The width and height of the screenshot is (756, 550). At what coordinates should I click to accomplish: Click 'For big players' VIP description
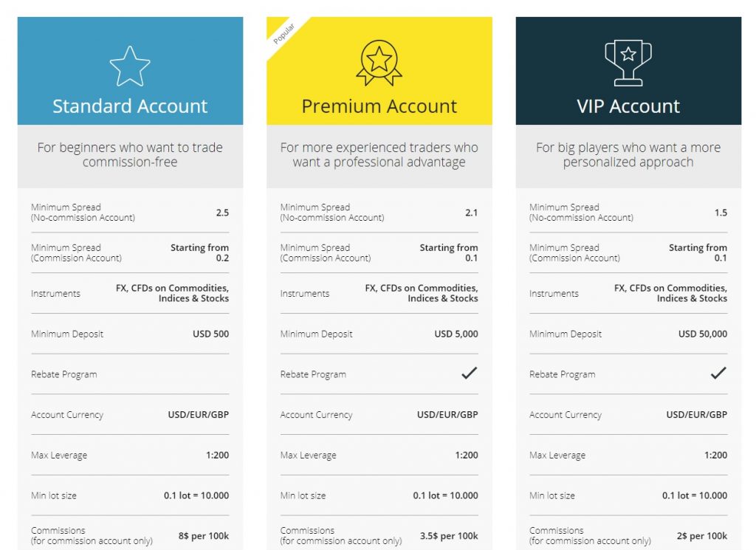pyautogui.click(x=628, y=154)
